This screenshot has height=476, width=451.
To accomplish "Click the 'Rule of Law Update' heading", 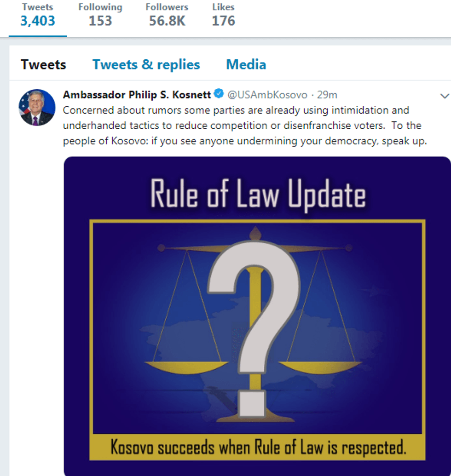I will click(x=258, y=194).
